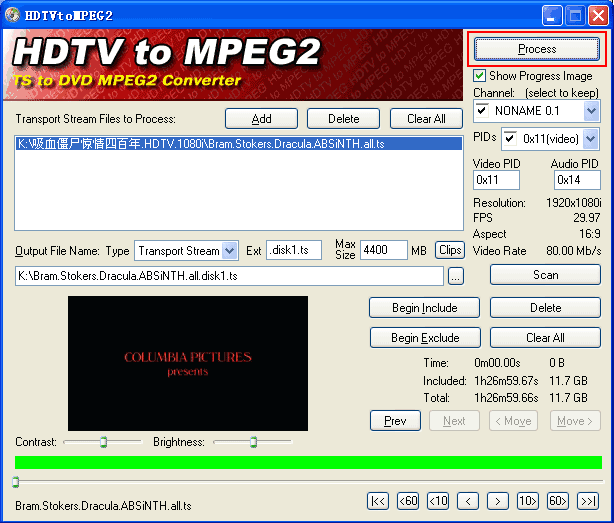Image resolution: width=614 pixels, height=523 pixels.
Task: Click the Video PID field 0x11
Action: [496, 180]
